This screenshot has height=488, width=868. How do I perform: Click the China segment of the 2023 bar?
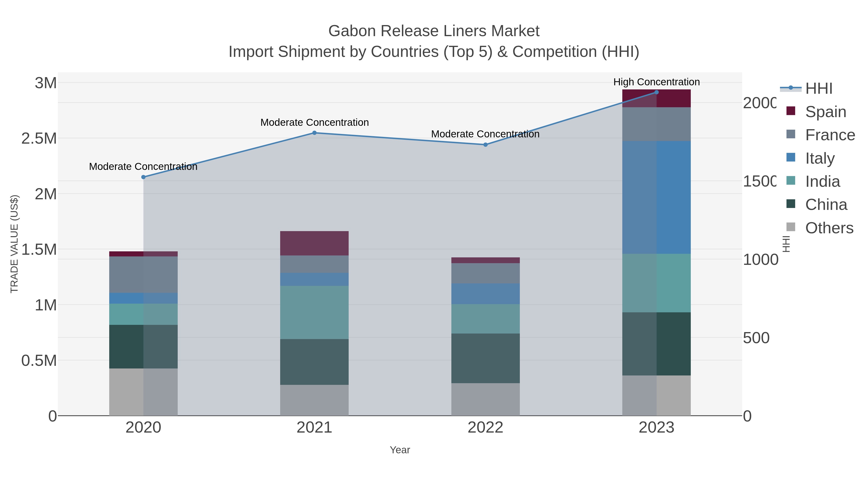[656, 344]
